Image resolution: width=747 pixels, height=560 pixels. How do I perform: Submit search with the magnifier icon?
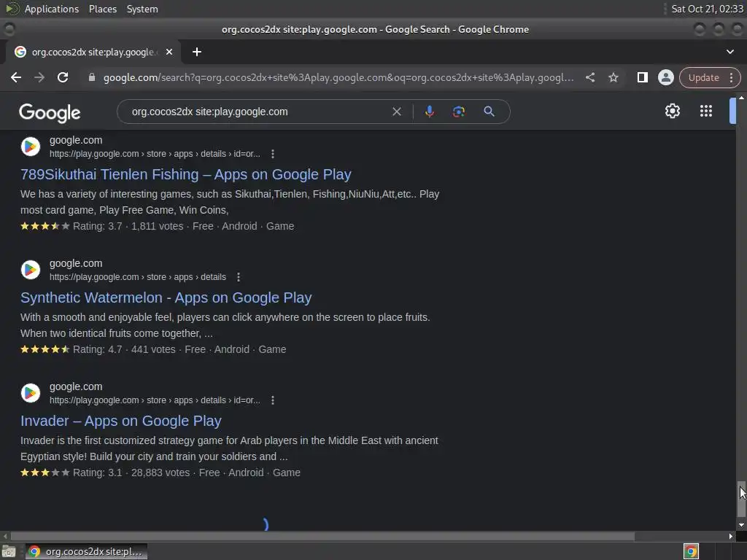489,112
